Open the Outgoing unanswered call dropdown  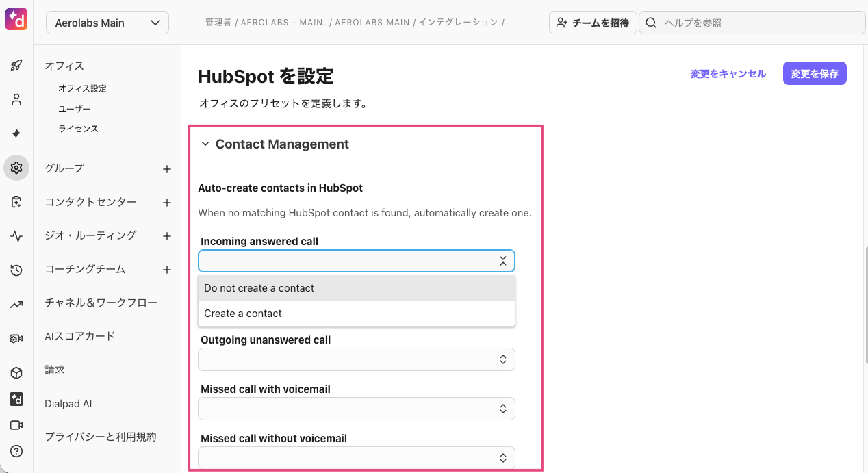click(x=356, y=359)
